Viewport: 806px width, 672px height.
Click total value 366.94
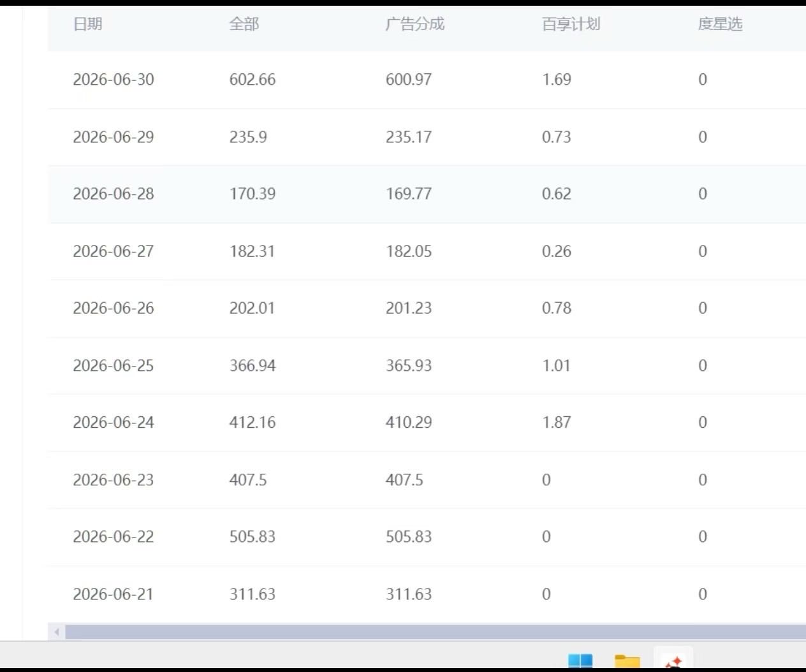[253, 365]
